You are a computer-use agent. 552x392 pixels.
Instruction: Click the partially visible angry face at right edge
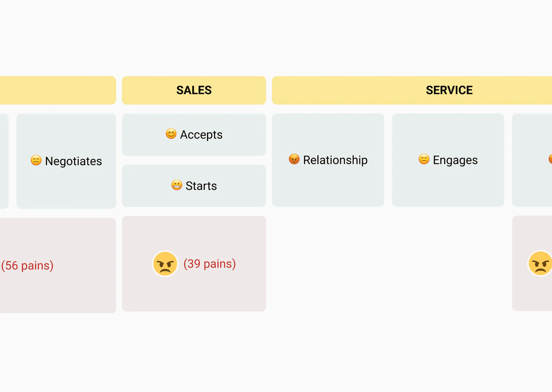pyautogui.click(x=540, y=263)
